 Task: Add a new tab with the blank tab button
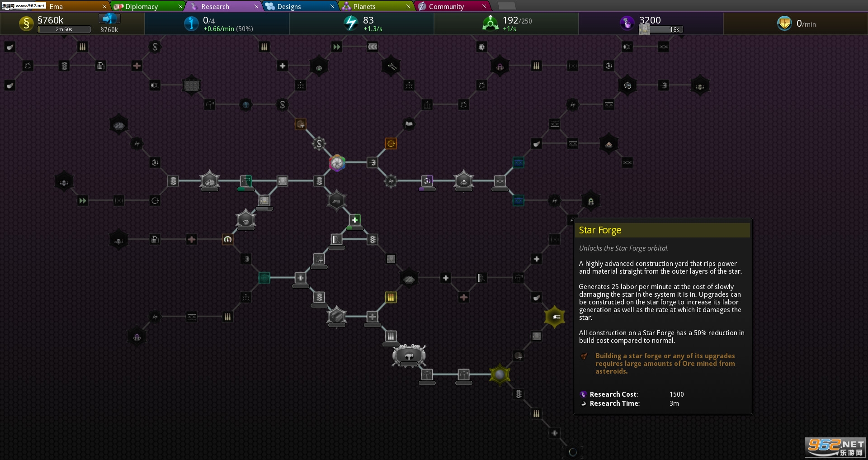tap(506, 6)
